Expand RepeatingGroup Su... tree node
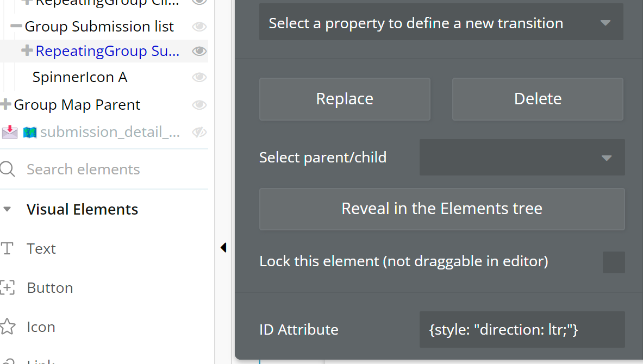The height and width of the screenshot is (364, 643). 27,51
